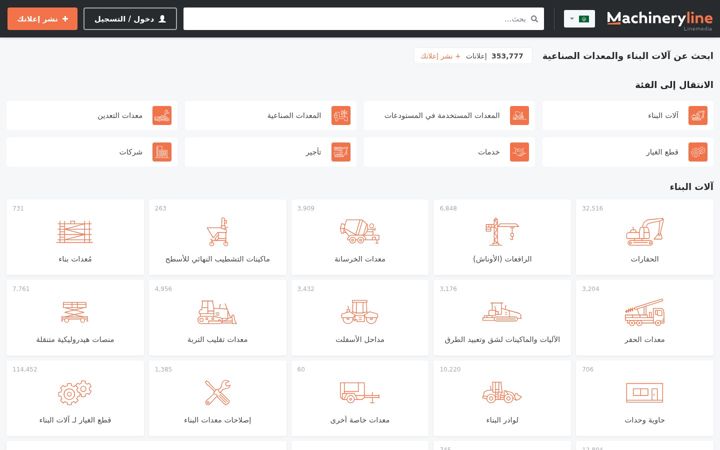Click the tower crane icon الرافعات

coord(502,232)
